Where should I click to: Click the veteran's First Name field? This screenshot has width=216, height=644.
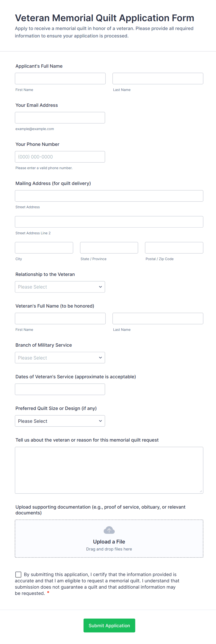(60, 318)
